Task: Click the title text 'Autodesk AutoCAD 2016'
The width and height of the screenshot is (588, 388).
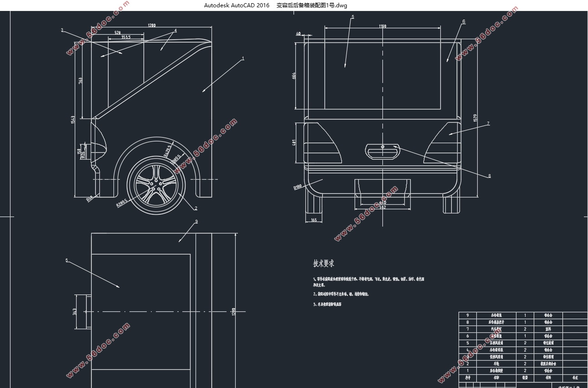Action: pyautogui.click(x=237, y=5)
